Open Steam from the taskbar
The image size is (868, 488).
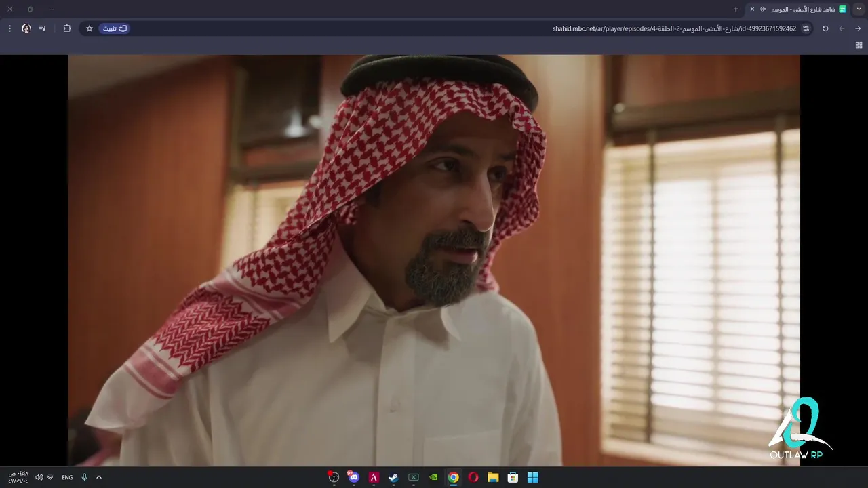tap(393, 477)
